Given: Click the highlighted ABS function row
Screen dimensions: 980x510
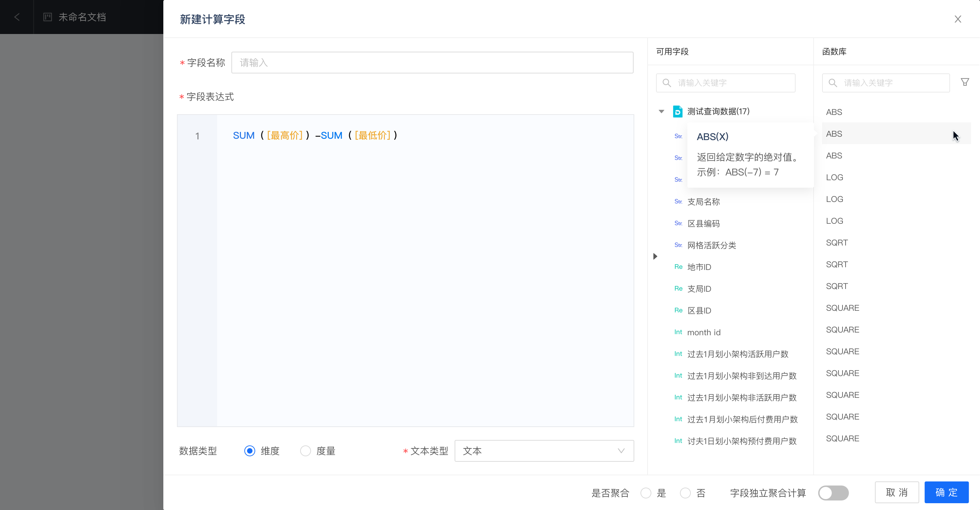Looking at the screenshot, I should (x=896, y=134).
